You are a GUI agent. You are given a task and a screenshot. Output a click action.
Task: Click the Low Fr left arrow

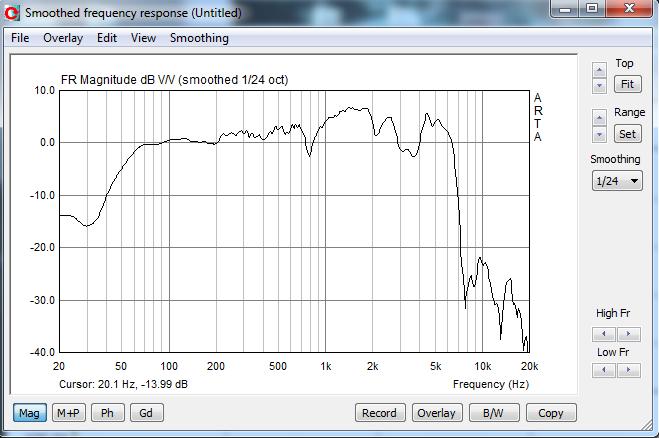coord(604,370)
